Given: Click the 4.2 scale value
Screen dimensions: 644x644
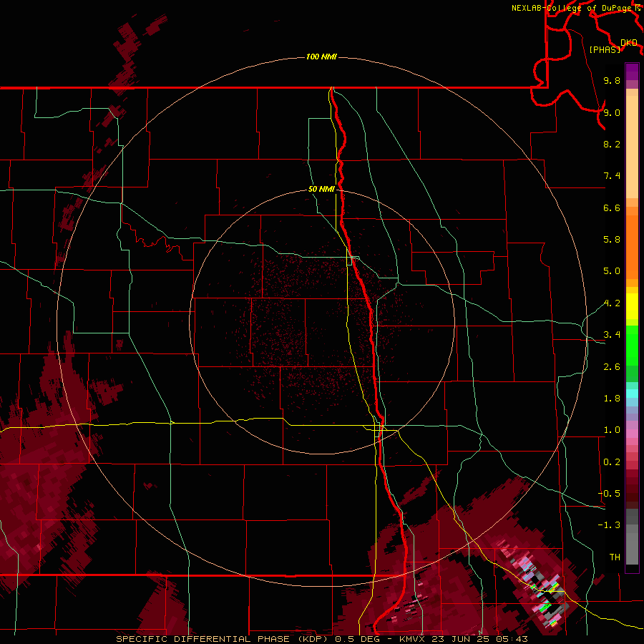Looking at the screenshot, I should [612, 303].
